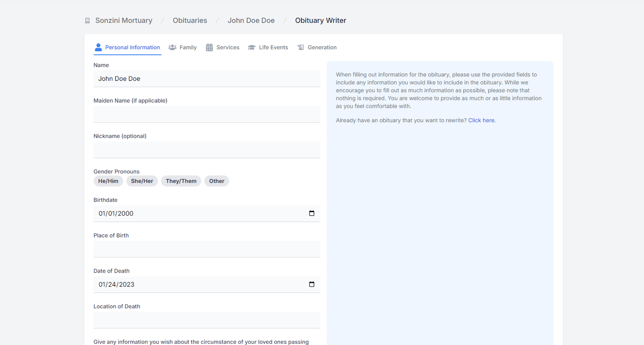
Task: Open the Date of Death calendar picker icon
Action: (x=311, y=284)
